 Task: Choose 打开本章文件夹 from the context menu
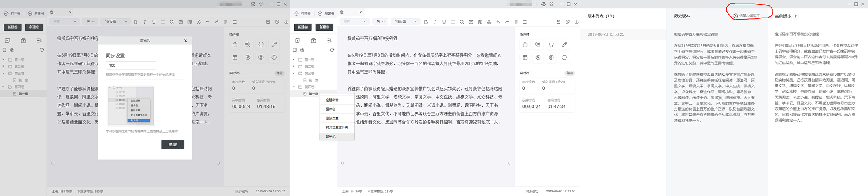pyautogui.click(x=337, y=127)
